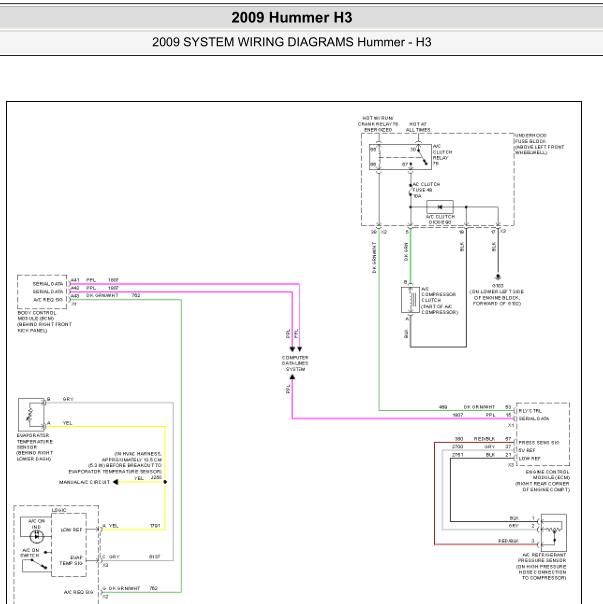The width and height of the screenshot is (603, 604).
Task: Click the '2700 GRY' wire label
Action: tap(474, 446)
